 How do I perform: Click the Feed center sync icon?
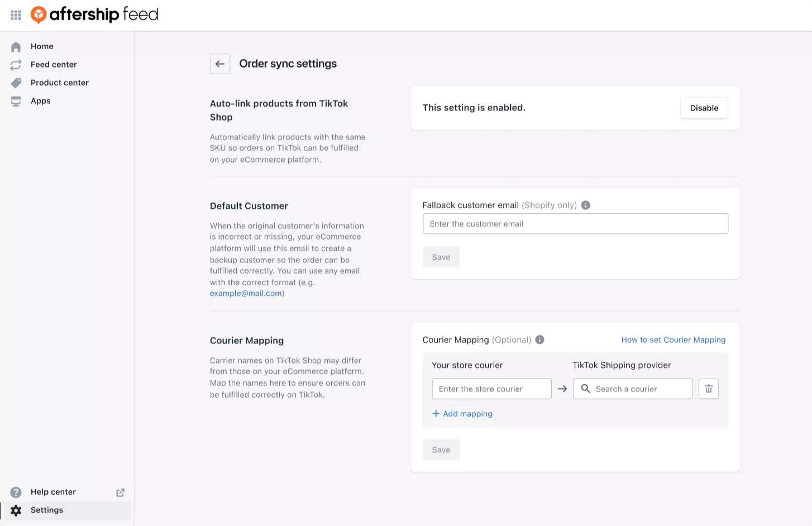pos(16,65)
